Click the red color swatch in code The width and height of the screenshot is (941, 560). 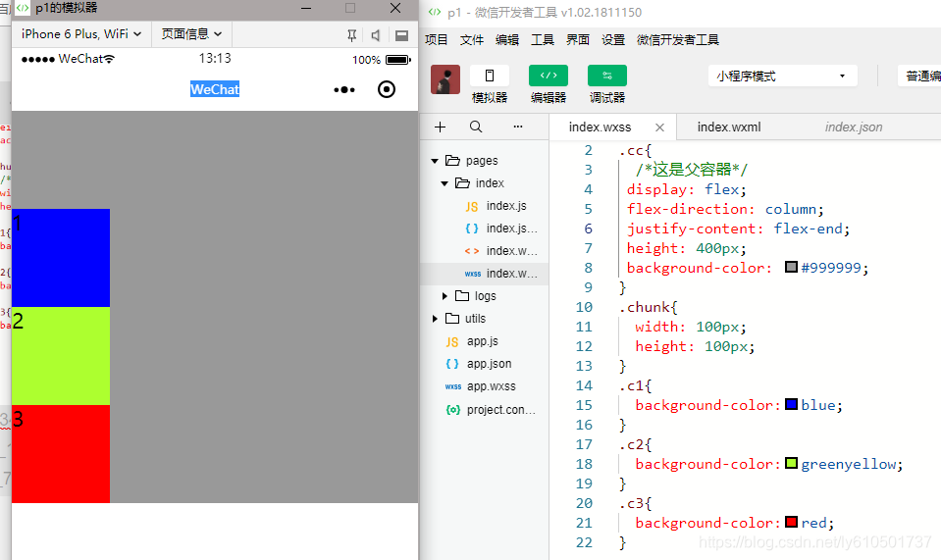[791, 522]
